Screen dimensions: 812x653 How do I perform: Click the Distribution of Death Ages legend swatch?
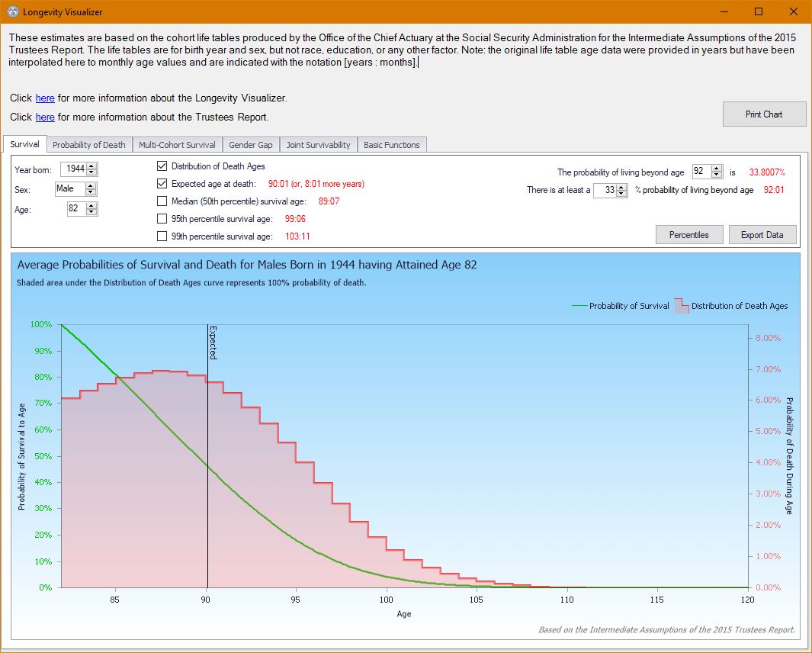681,306
